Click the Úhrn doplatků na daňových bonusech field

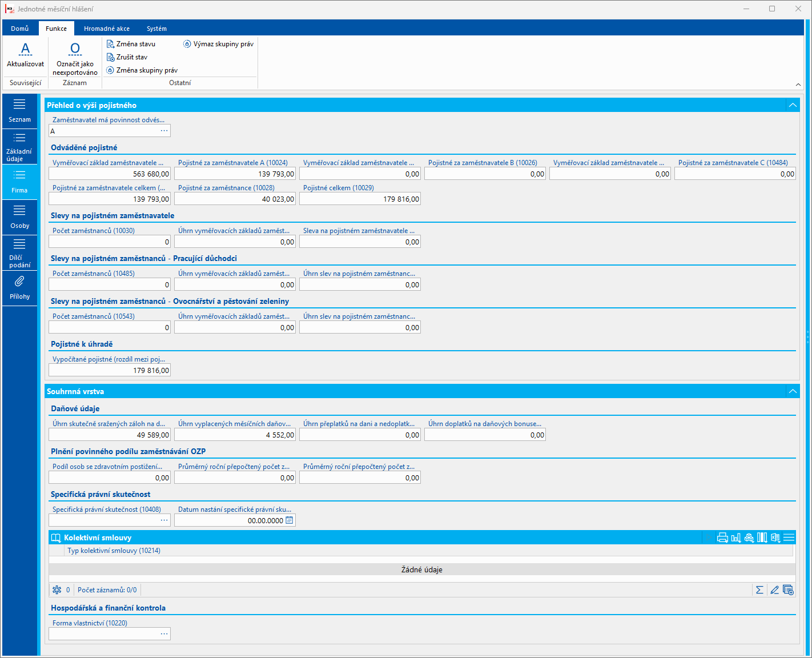point(485,435)
